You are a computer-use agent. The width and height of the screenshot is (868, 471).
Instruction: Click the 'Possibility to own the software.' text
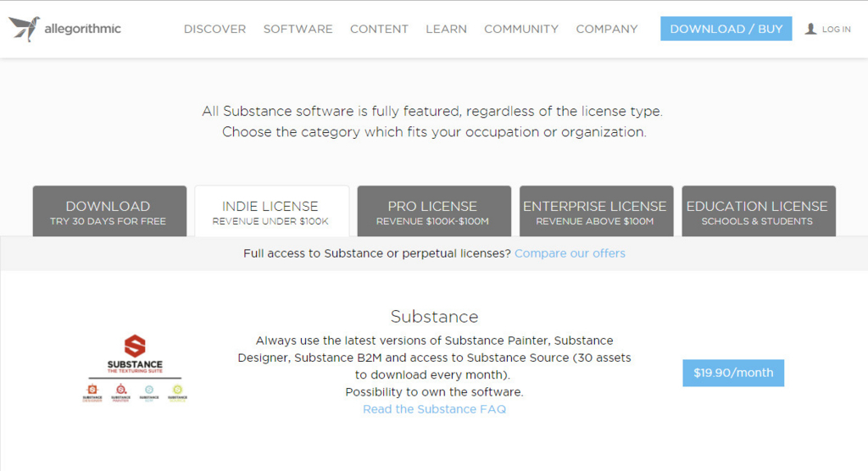(435, 392)
